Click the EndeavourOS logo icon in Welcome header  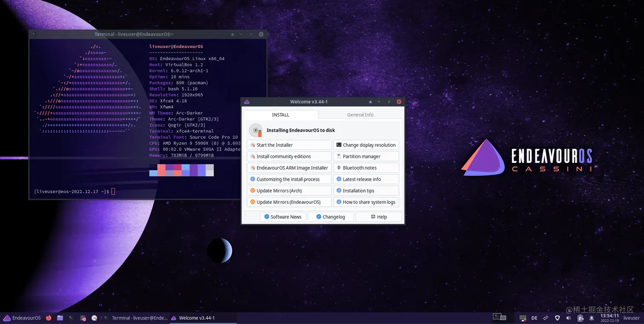[247, 101]
